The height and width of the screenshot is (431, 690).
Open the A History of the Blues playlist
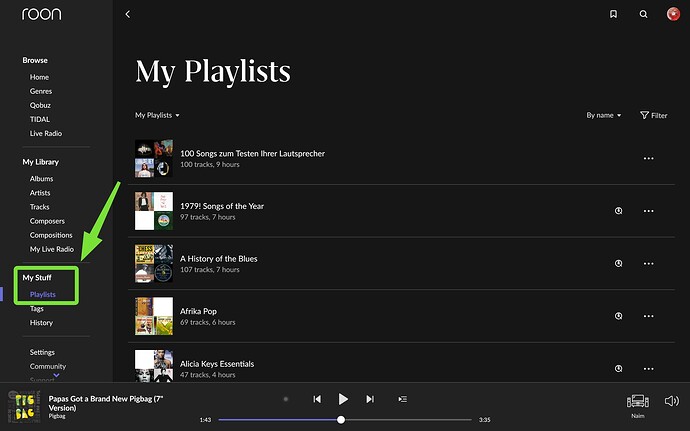point(219,259)
